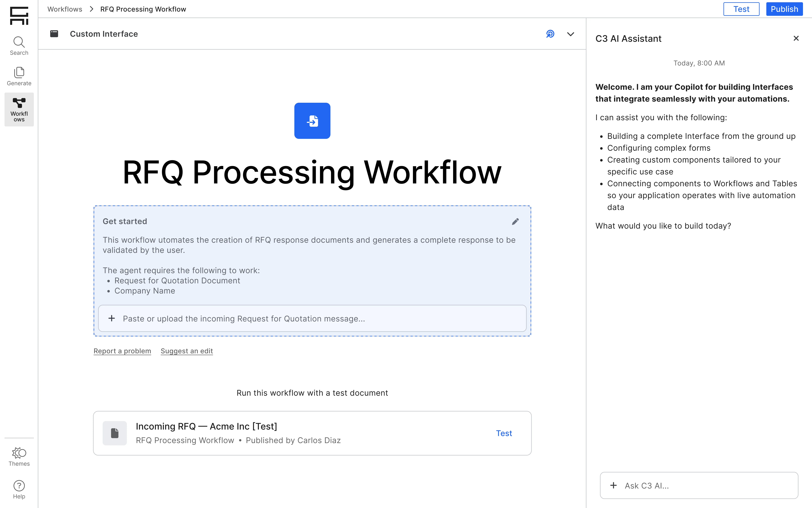Open Help from the sidebar
This screenshot has height=508, width=812.
tap(19, 490)
